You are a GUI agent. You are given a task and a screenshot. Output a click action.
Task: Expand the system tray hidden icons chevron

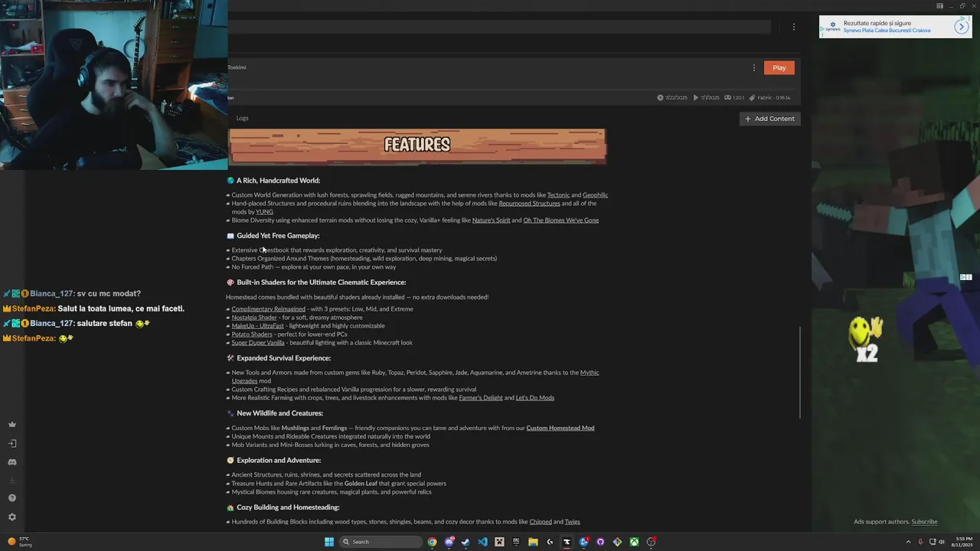point(908,542)
